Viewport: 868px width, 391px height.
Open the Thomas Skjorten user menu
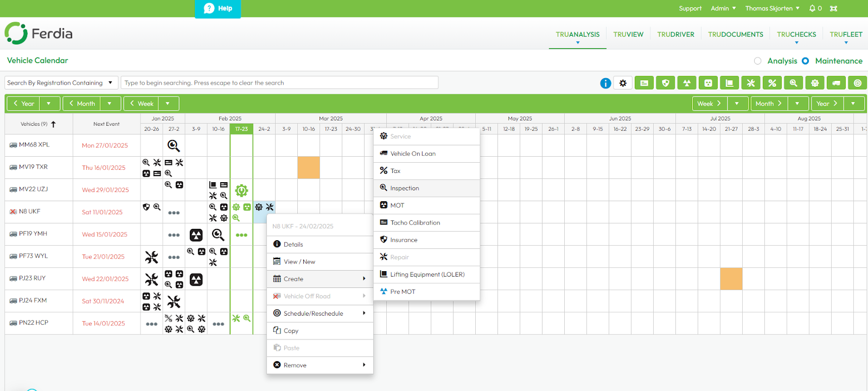(773, 8)
